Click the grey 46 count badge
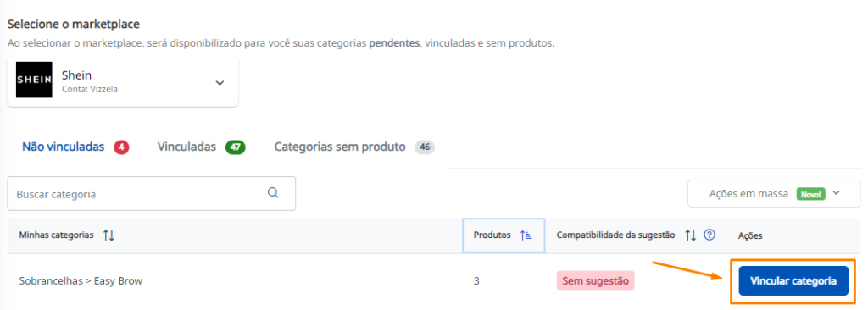Screen dimensions: 868x310 [x=425, y=147]
